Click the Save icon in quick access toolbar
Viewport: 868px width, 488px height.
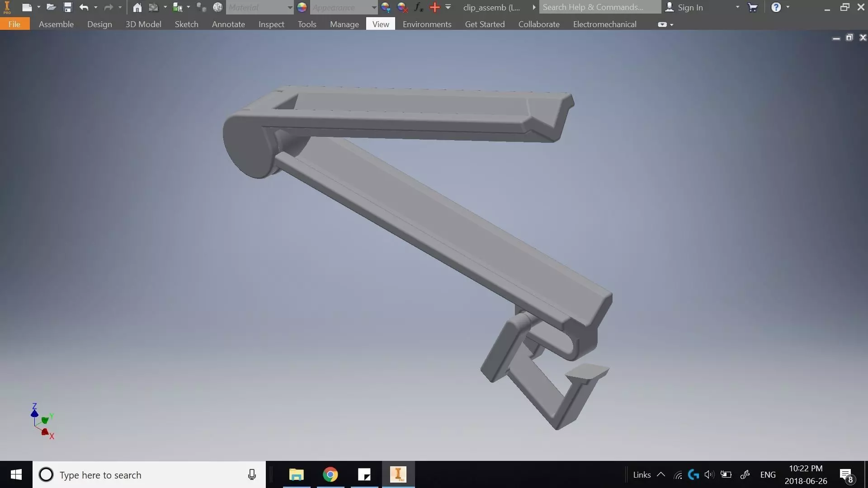tap(67, 7)
